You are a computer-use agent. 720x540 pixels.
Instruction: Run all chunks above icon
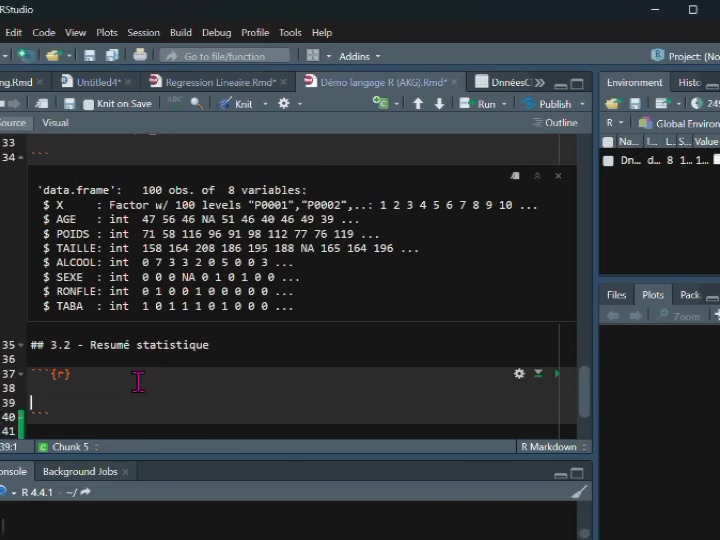pos(538,373)
